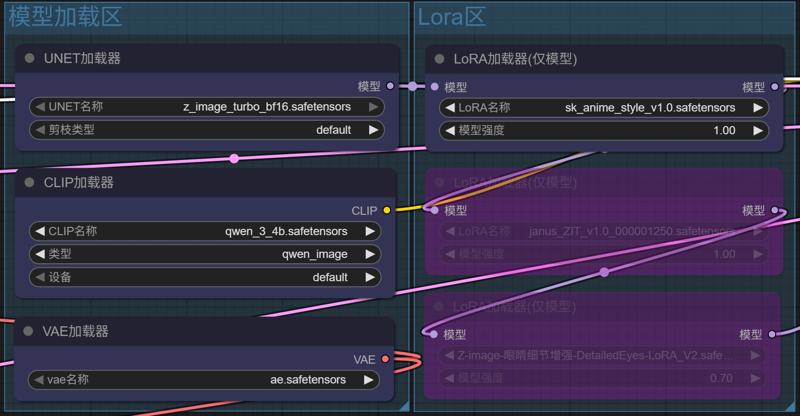Click first LoRA loader 模型 input socket
Viewport: 800px width, 416px height.
coord(435,87)
